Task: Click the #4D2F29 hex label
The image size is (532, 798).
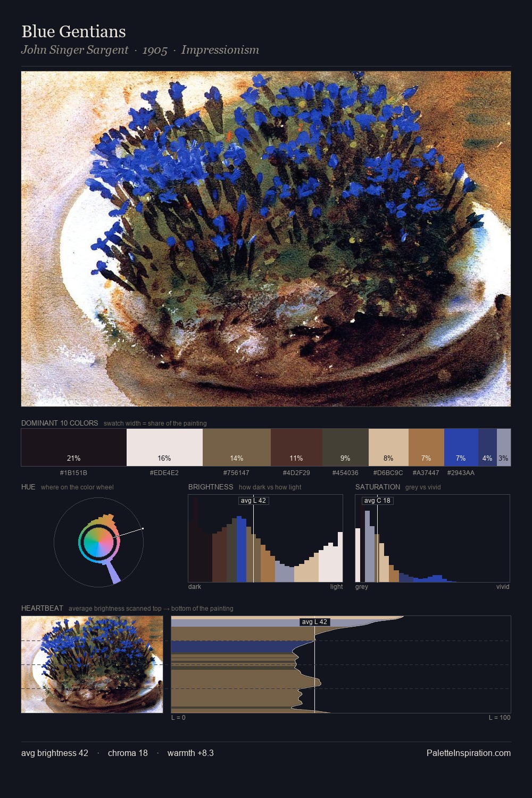Action: [296, 473]
